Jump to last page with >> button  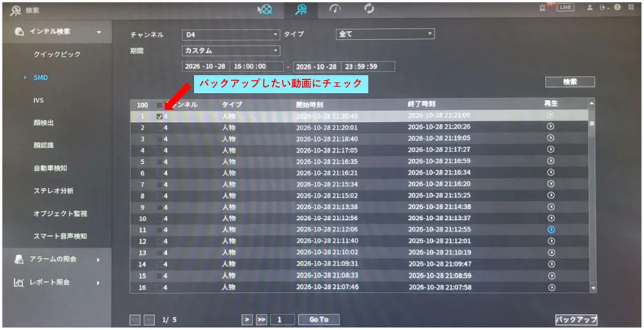[261, 319]
